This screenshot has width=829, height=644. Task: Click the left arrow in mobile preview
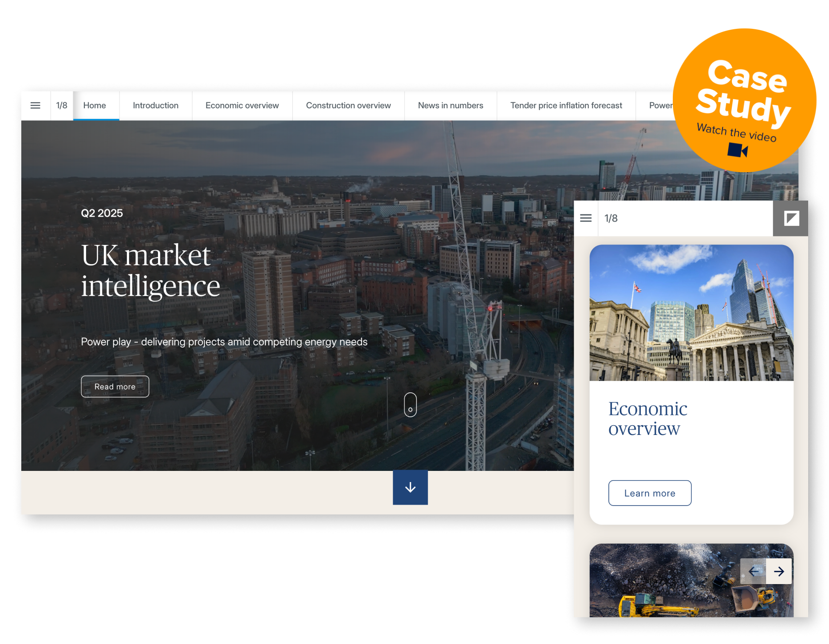tap(753, 571)
